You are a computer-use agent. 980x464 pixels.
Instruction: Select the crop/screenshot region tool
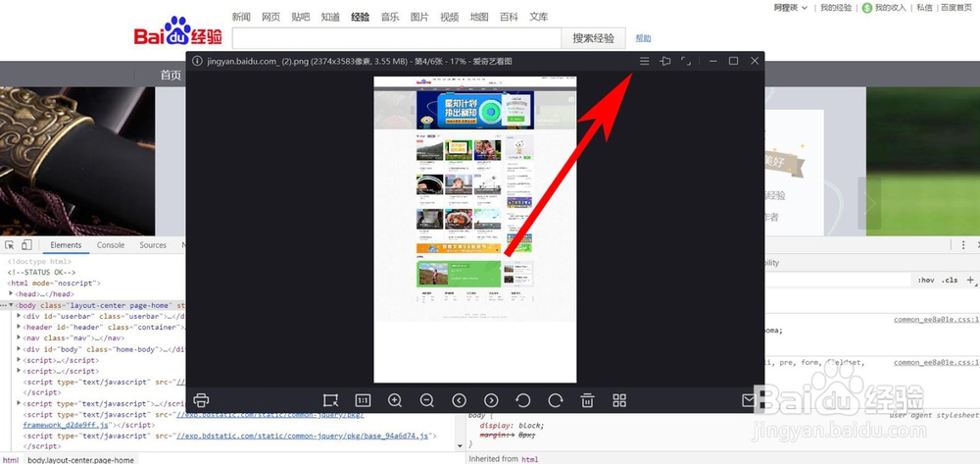pos(330,400)
